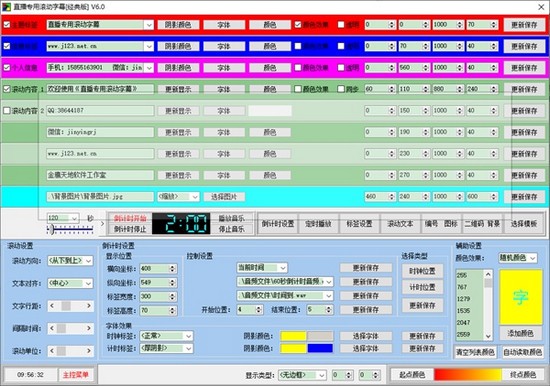Switch to the 定时播放 tab

(x=318, y=224)
